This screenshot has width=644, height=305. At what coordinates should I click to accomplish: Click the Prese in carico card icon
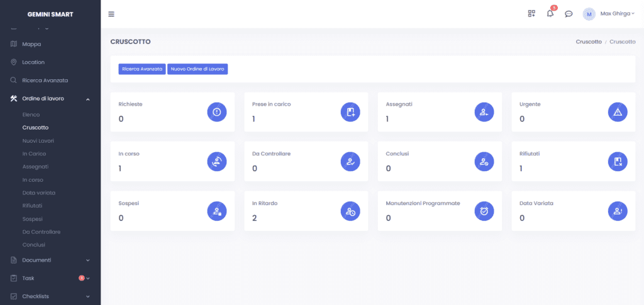tap(350, 112)
